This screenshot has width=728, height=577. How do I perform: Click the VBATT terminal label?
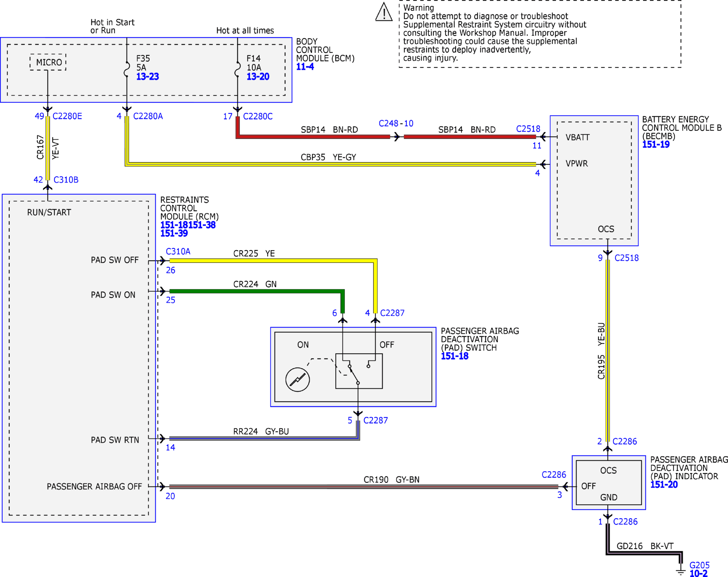(578, 137)
